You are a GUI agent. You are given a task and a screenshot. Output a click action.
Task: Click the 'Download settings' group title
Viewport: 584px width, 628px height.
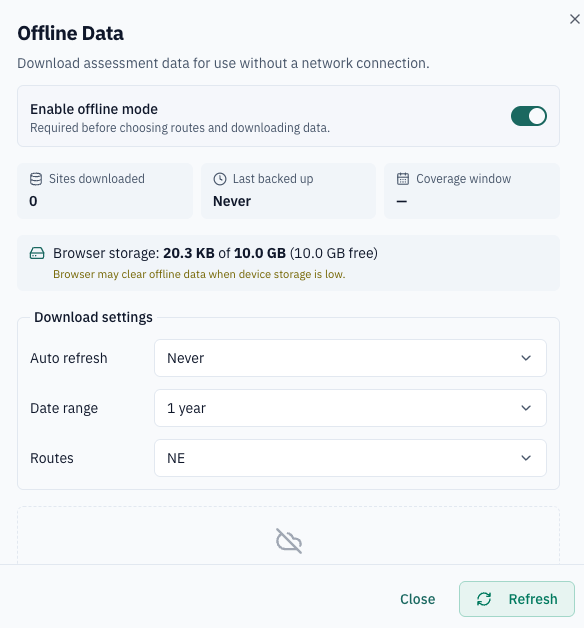point(93,317)
